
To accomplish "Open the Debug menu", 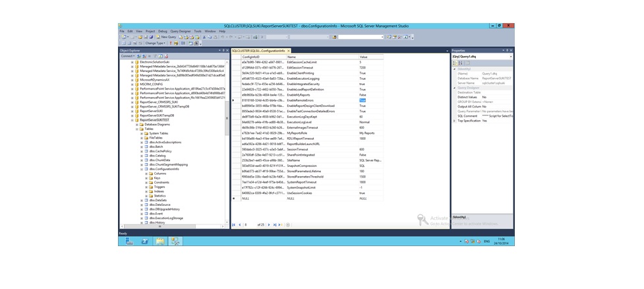I will [163, 31].
